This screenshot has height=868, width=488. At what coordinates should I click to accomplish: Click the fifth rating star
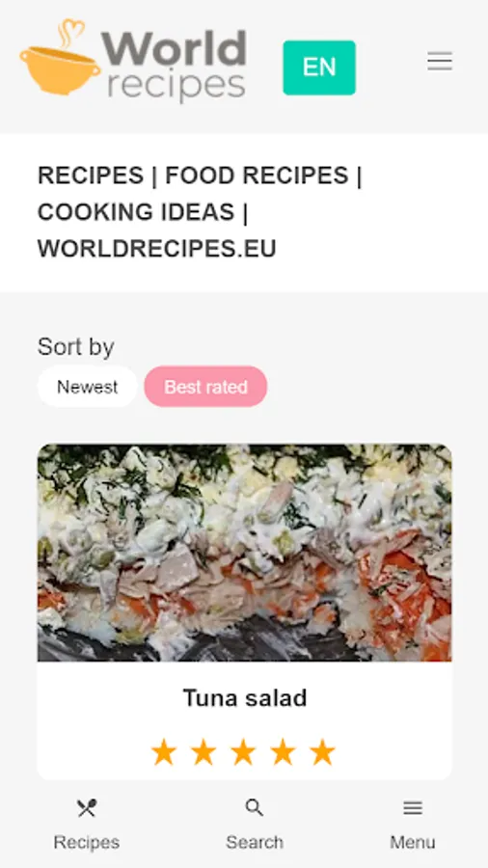(322, 753)
